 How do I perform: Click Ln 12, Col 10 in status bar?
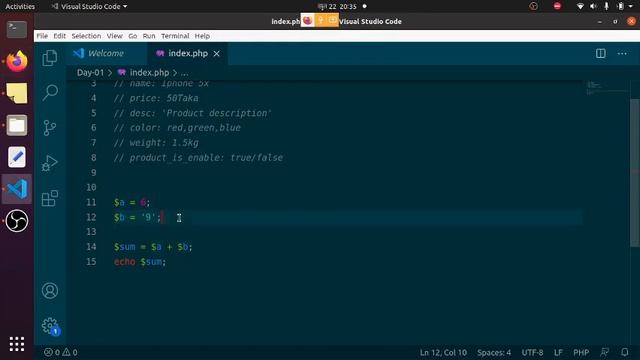[443, 352]
